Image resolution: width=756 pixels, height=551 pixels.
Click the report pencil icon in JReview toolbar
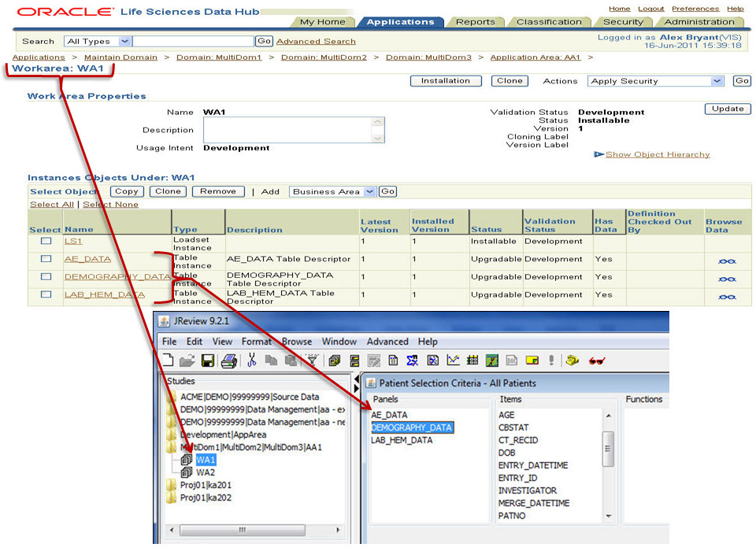pos(373,360)
